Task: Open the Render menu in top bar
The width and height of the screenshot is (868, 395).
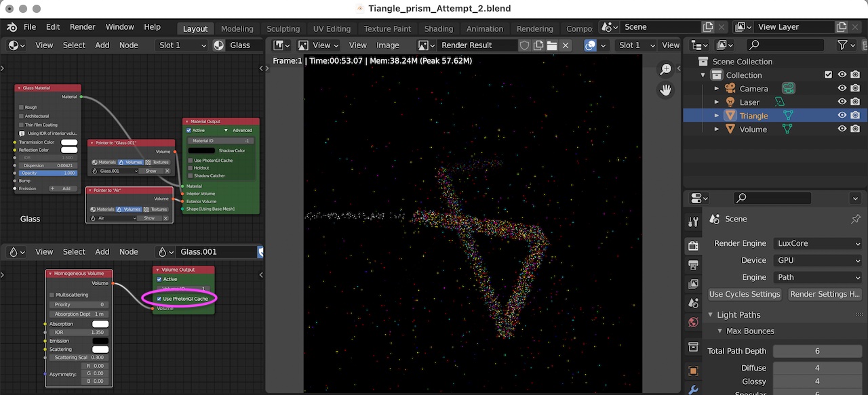Action: 83,27
